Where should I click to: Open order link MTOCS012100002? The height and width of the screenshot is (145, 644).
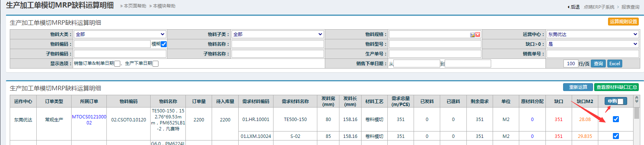click(89, 120)
